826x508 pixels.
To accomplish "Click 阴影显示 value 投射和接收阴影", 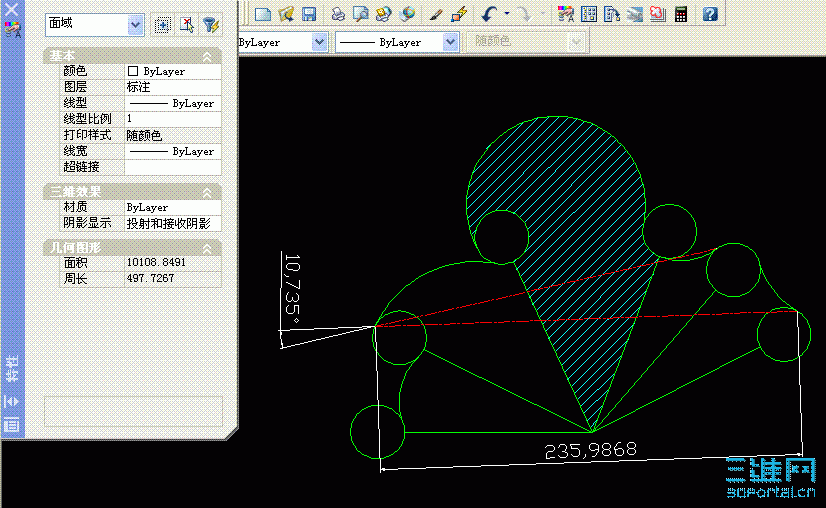I will pos(173,223).
